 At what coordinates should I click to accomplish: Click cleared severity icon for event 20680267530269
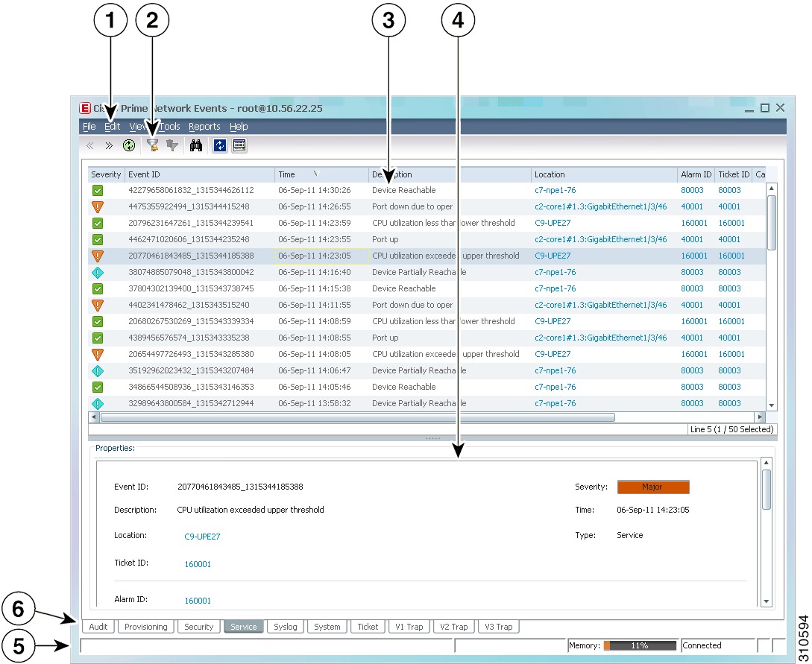click(98, 321)
